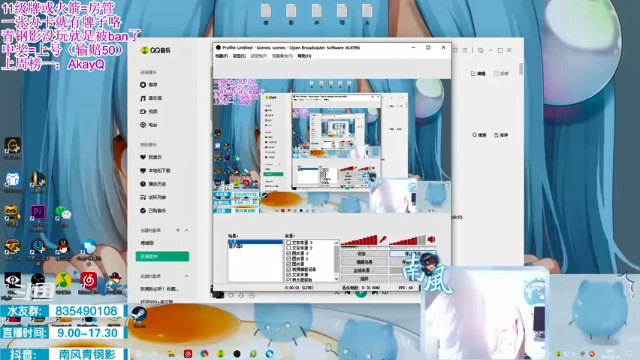This screenshot has width=640, height=360.
Task: Click 插件 plugins button in OBS
Action: pyautogui.click(x=364, y=278)
